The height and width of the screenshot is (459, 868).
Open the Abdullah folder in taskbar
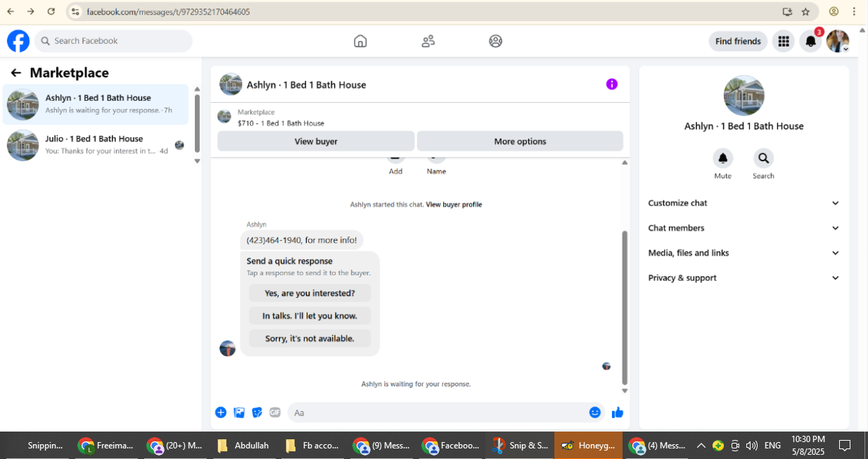point(243,446)
